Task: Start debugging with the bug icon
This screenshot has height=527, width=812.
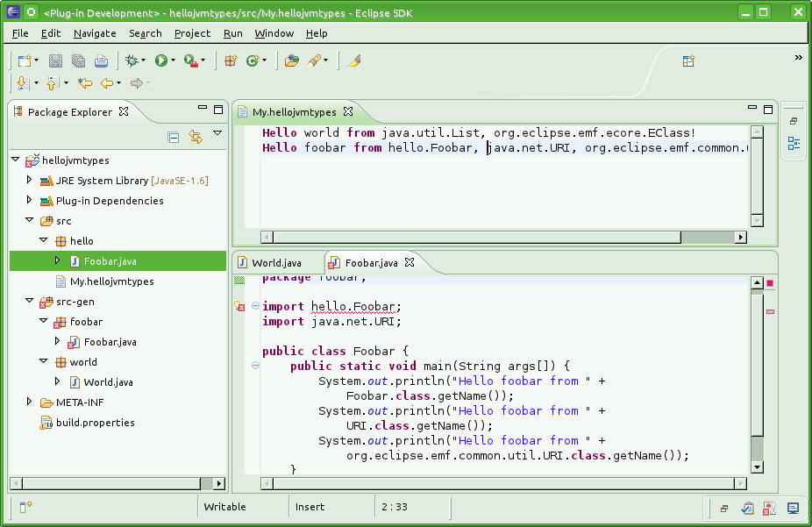Action: (x=132, y=61)
